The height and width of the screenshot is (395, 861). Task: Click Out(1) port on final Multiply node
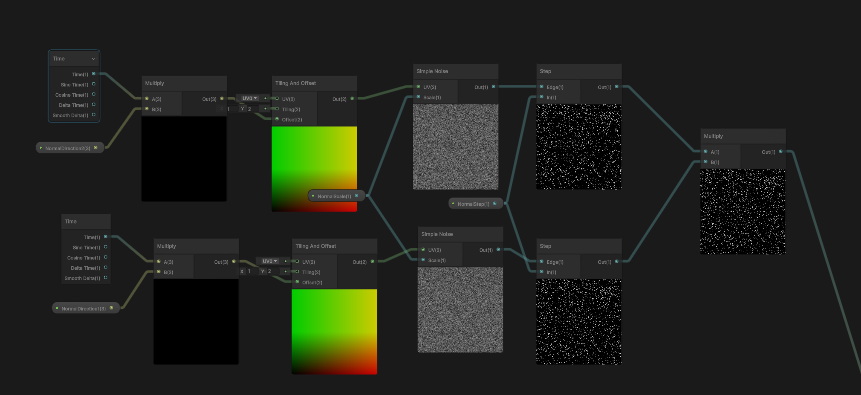click(781, 152)
